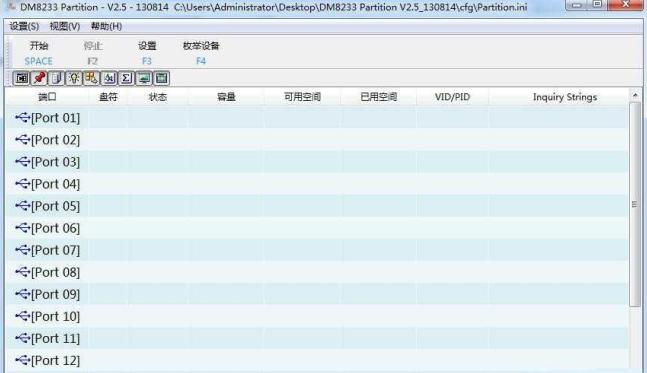
Task: Click the light bulb toolbar icon
Action: click(74, 78)
